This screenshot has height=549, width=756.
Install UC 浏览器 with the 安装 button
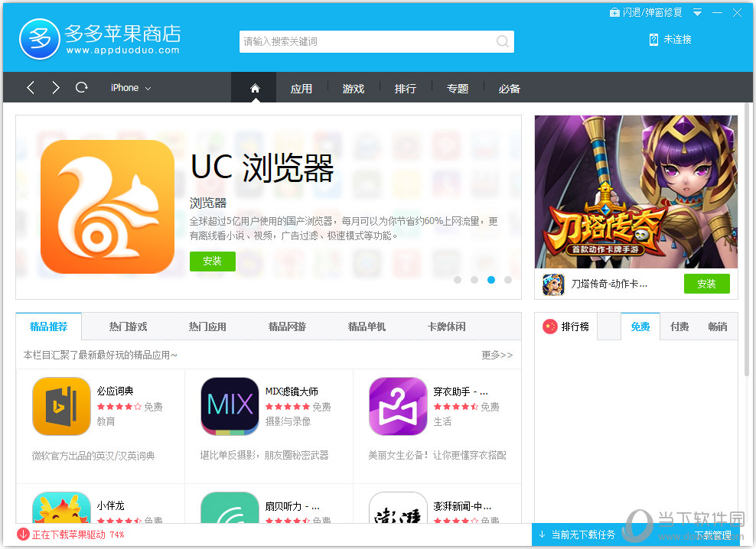[212, 261]
